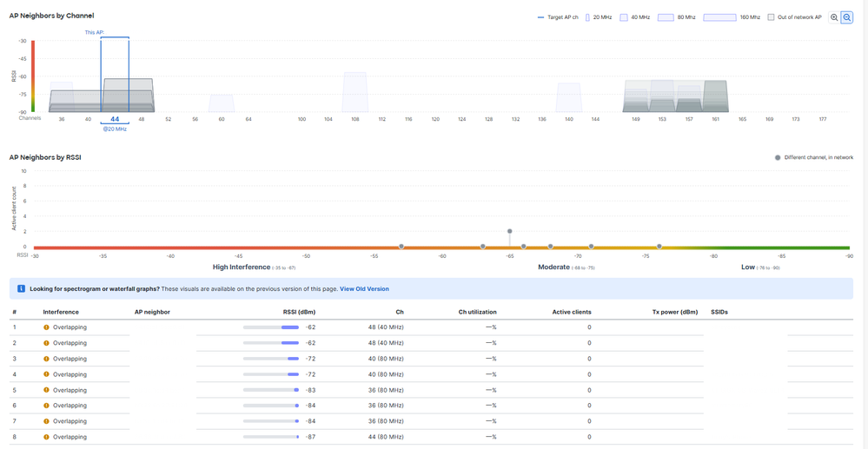Sort by the Active clients column header
This screenshot has width=868, height=449.
[x=572, y=312]
